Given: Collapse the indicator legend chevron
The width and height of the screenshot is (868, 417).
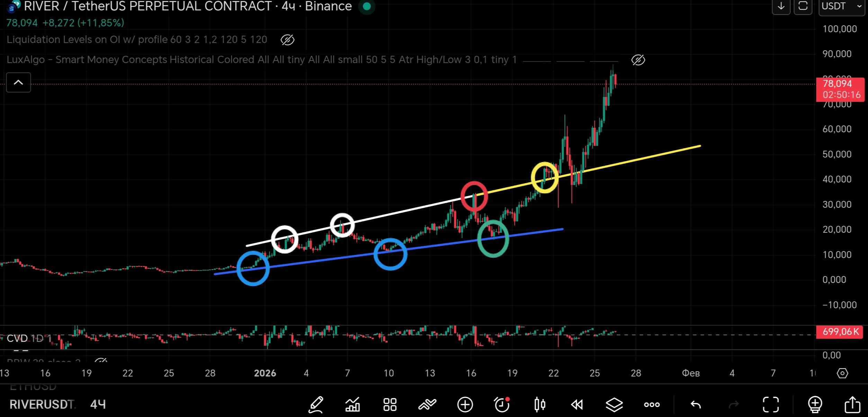Looking at the screenshot, I should [18, 82].
